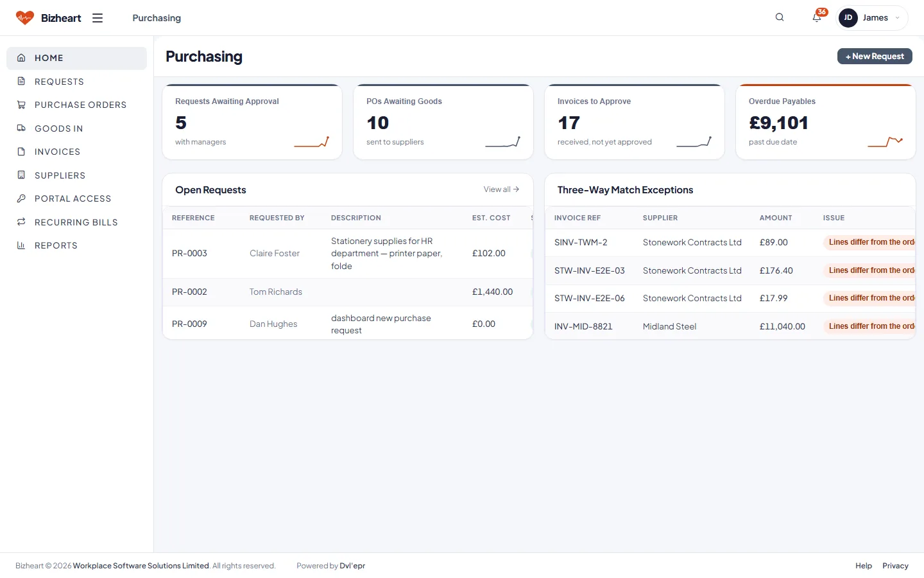Open the Privacy footer link
924x578 pixels.
[895, 566]
